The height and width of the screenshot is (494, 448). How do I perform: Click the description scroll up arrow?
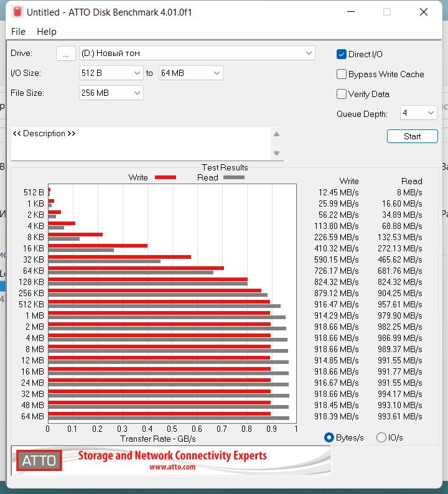(x=277, y=134)
